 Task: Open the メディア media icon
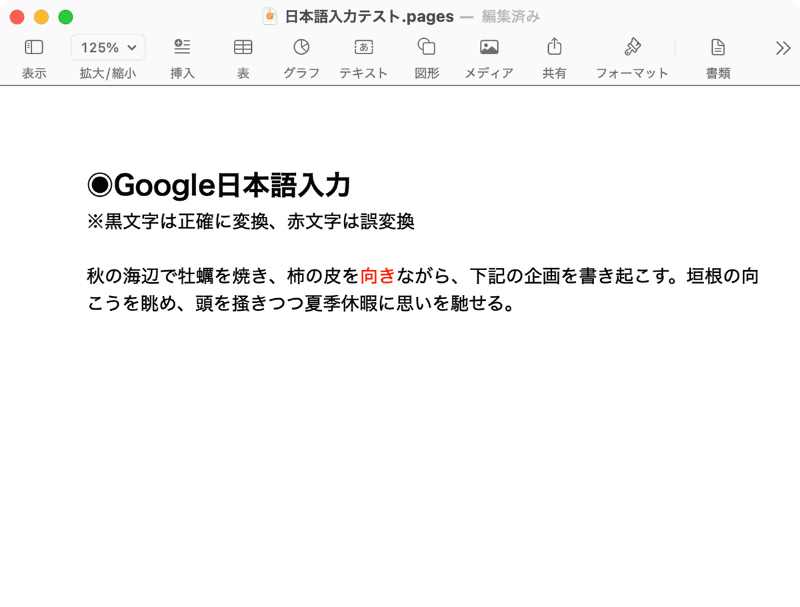click(x=489, y=47)
